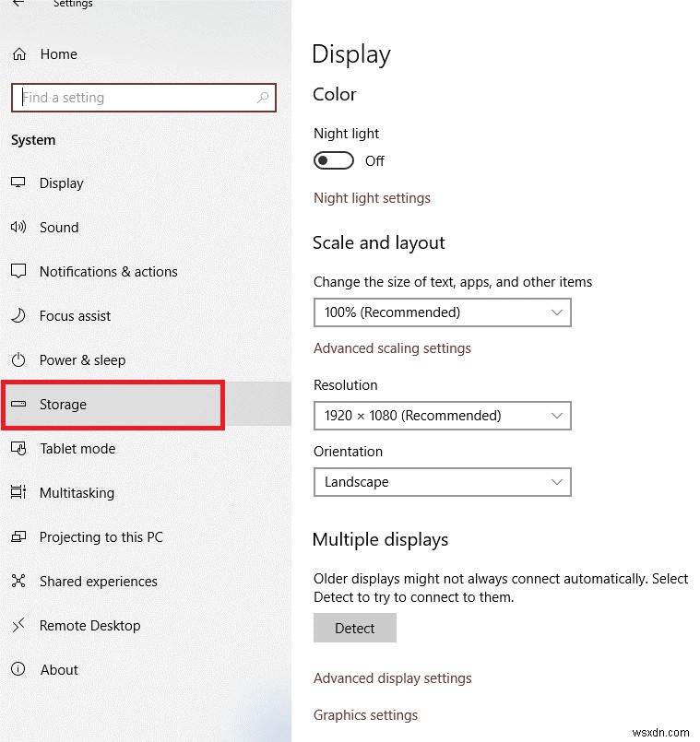This screenshot has height=742, width=700.
Task: Click the Multitasking icon
Action: 18,492
